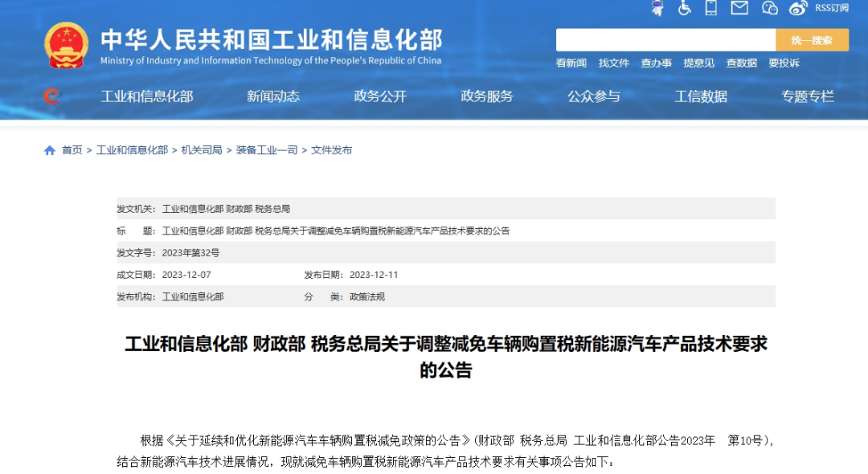Open the 新闻动态 navigation menu
The height and width of the screenshot is (474, 868).
[273, 96]
